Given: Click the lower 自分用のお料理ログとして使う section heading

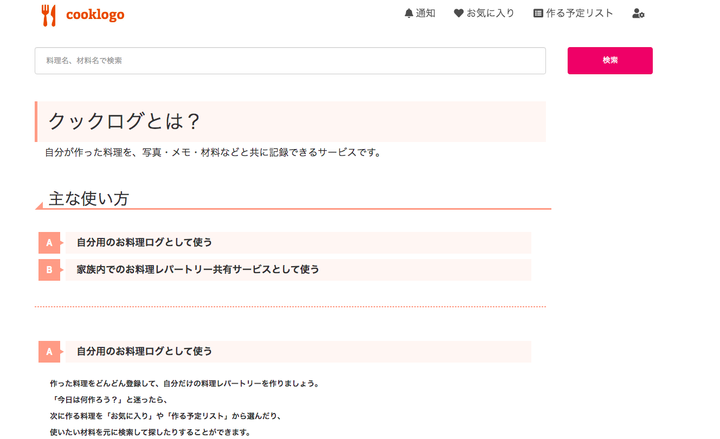Looking at the screenshot, I should click(x=144, y=352).
